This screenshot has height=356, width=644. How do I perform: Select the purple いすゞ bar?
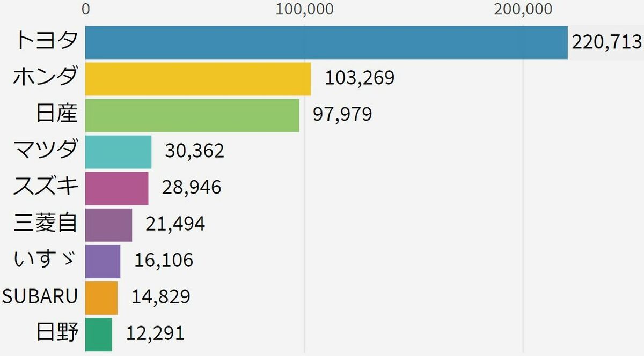point(103,261)
